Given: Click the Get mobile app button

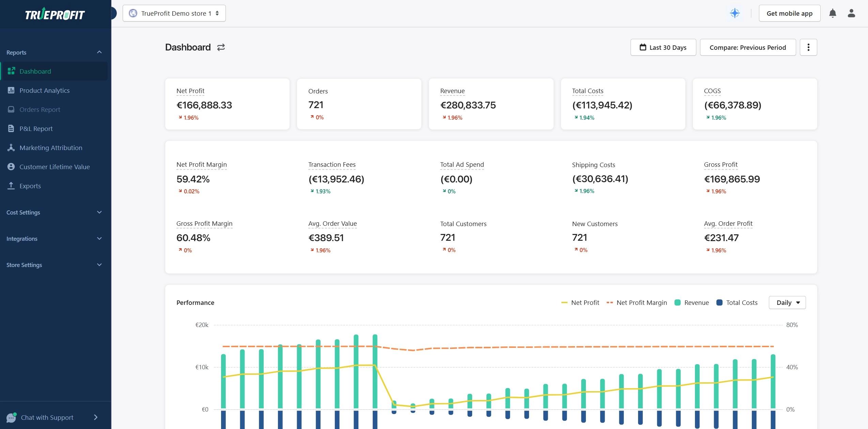Looking at the screenshot, I should click(x=789, y=13).
